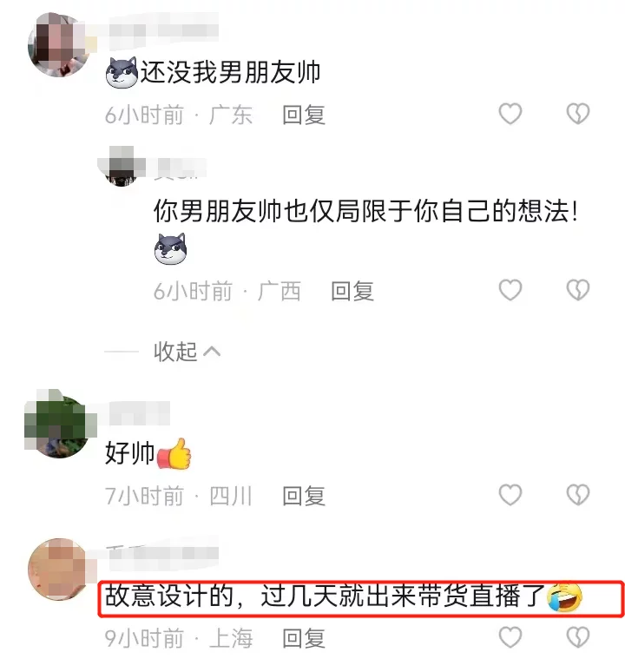Reply to the Guangxi reply via 回复
625x672 pixels.
point(352,291)
